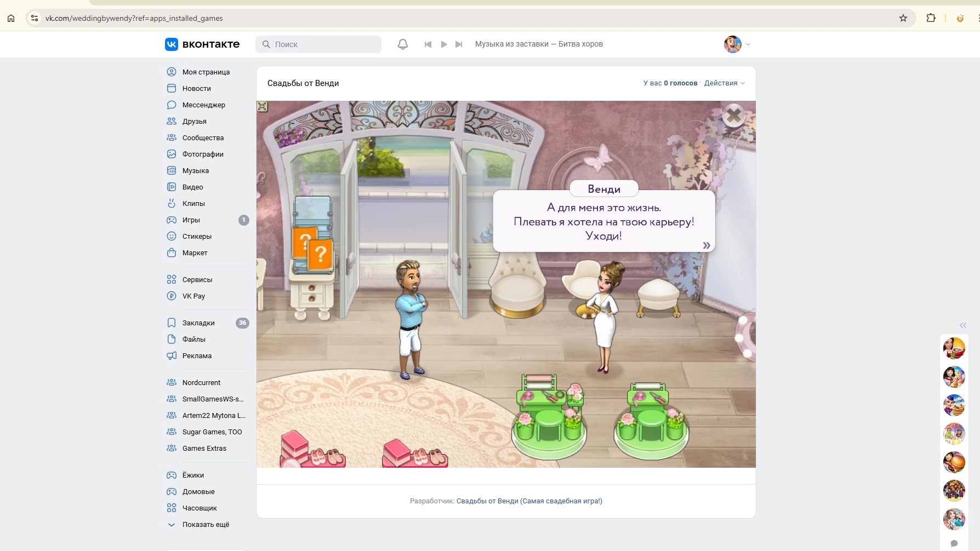The image size is (980, 551).
Task: Click the VKontakte logo icon
Action: click(x=172, y=44)
